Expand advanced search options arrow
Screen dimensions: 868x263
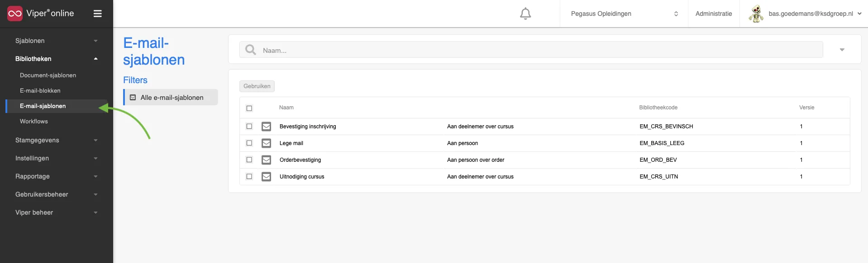pyautogui.click(x=842, y=50)
